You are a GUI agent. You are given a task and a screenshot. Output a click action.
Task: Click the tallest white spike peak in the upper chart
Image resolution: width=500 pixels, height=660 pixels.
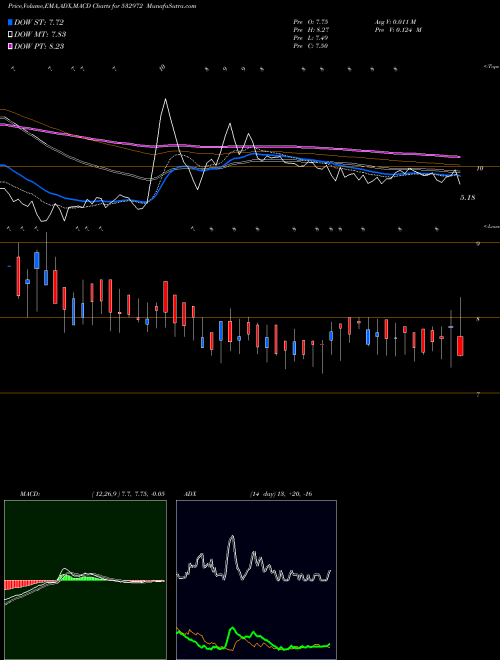(x=165, y=99)
